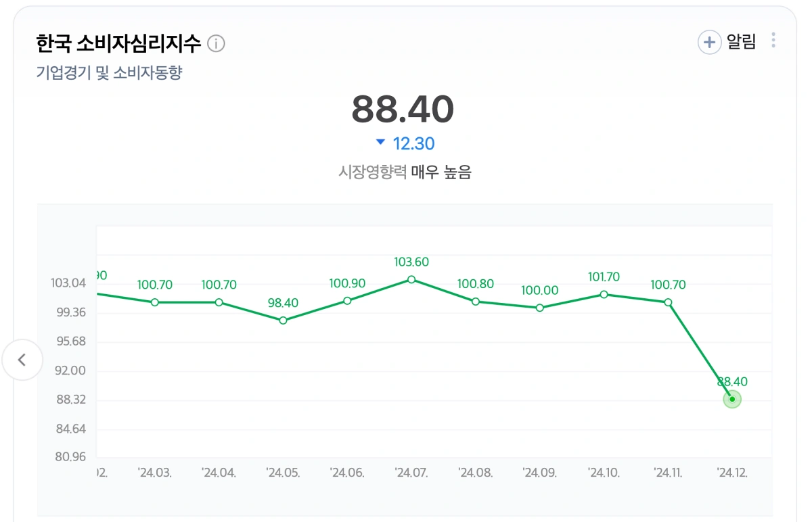Click the 12.30 decline figure
Viewport: 812px width, 522px height.
point(406,143)
